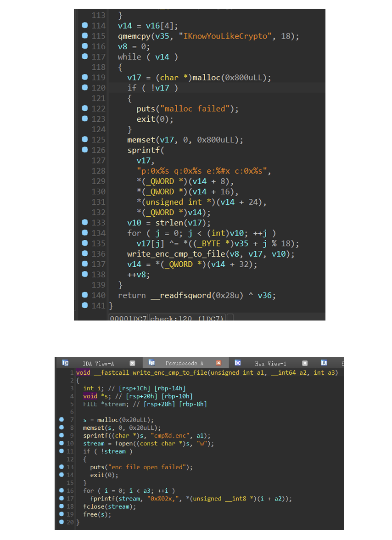The width and height of the screenshot is (392, 540).
Task: Switch to the Hex View-1 tab
Action: (270, 363)
